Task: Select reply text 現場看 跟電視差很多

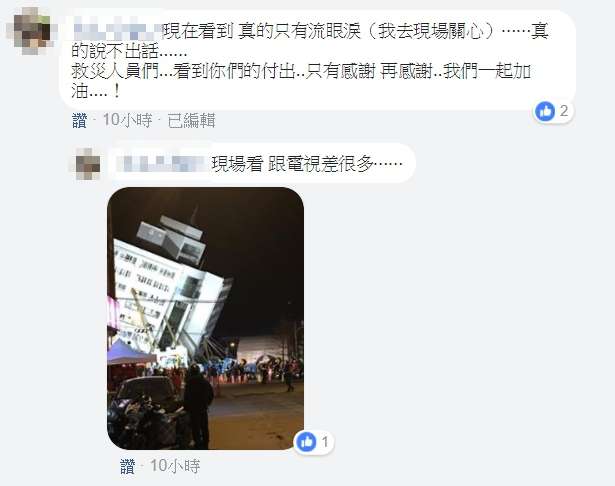Action: pyautogui.click(x=307, y=164)
